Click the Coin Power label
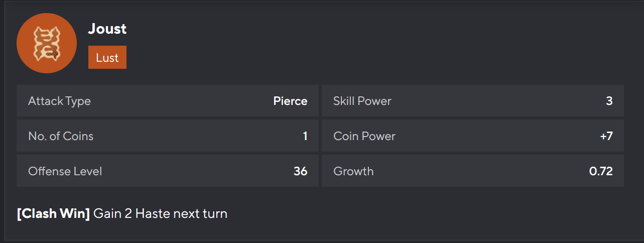Viewport: 644px width, 243px height. pos(364,136)
